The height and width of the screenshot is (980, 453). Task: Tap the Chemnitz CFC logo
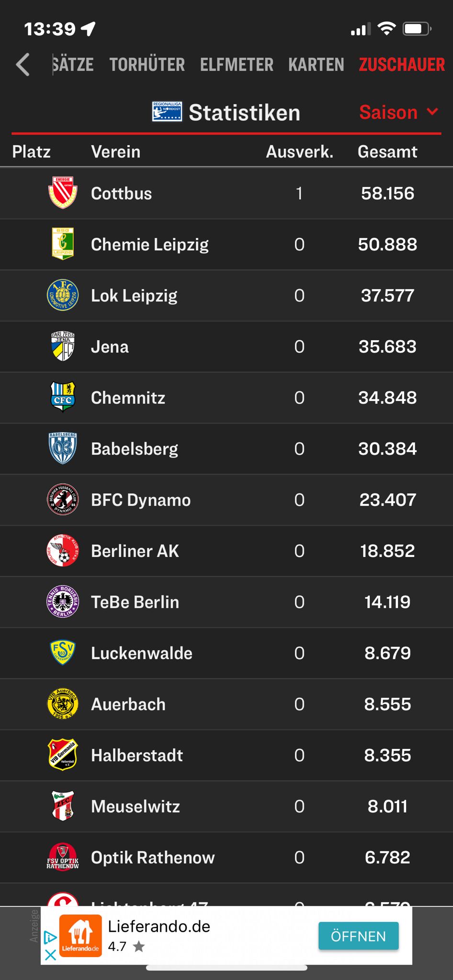pos(63,397)
